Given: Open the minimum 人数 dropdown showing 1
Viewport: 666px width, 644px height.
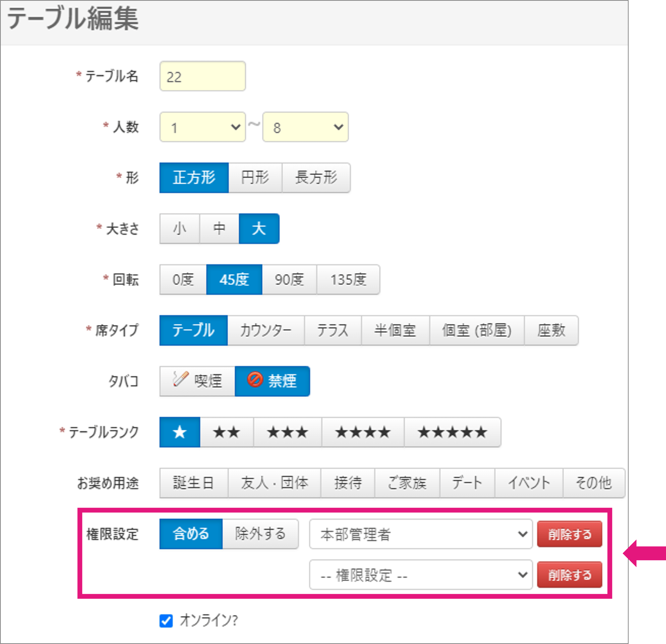Looking at the screenshot, I should (x=203, y=127).
